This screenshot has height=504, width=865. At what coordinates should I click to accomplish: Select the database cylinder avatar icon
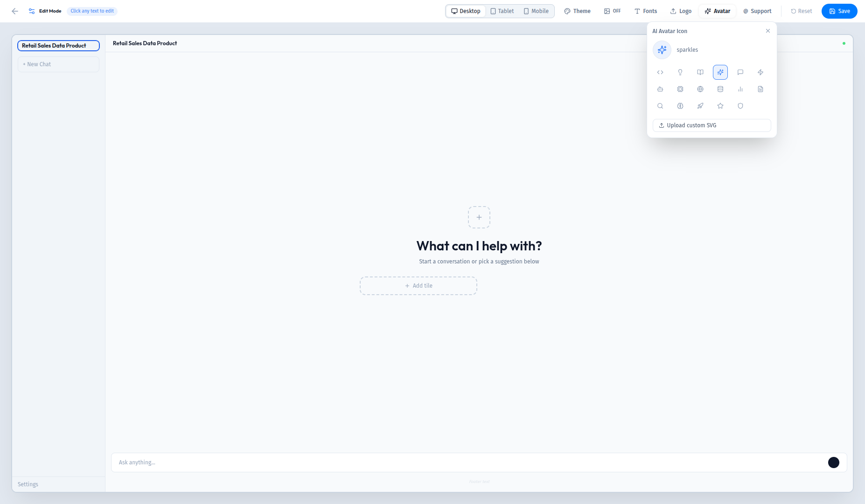[720, 89]
